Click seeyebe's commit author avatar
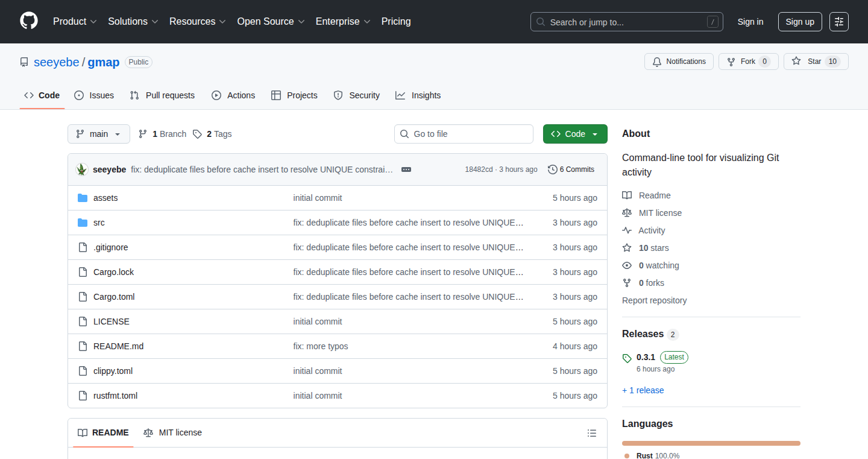The width and height of the screenshot is (868, 459). (82, 169)
